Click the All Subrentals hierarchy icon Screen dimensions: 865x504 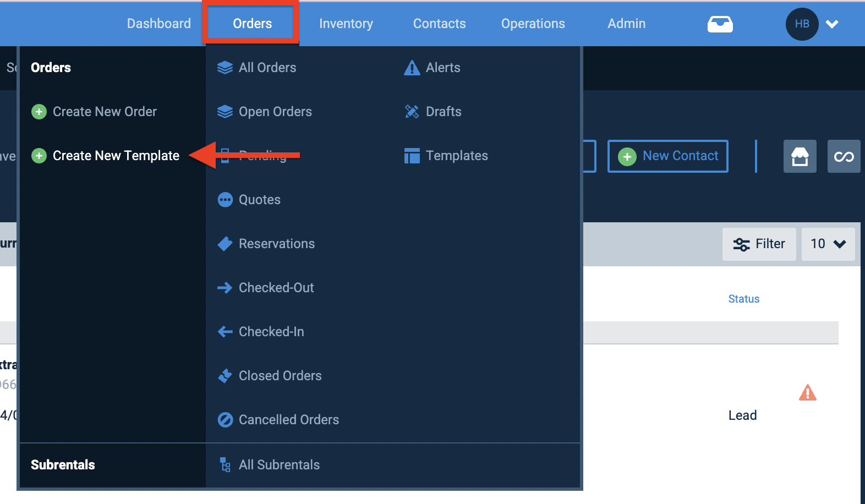tap(225, 465)
